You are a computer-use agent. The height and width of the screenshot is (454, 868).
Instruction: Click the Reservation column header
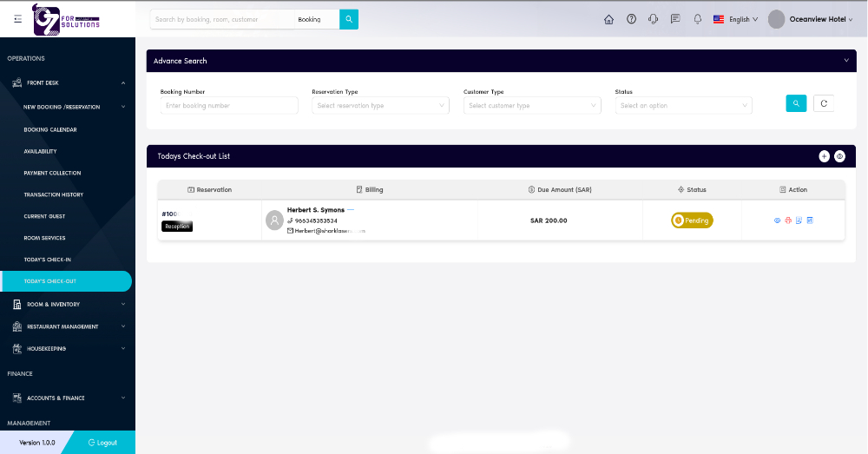pos(210,189)
